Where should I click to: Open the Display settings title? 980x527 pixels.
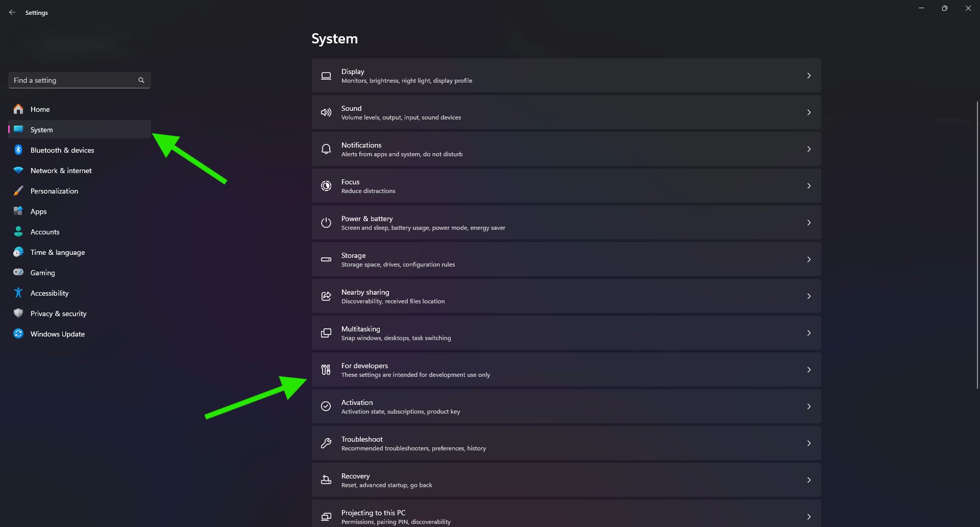(x=353, y=71)
